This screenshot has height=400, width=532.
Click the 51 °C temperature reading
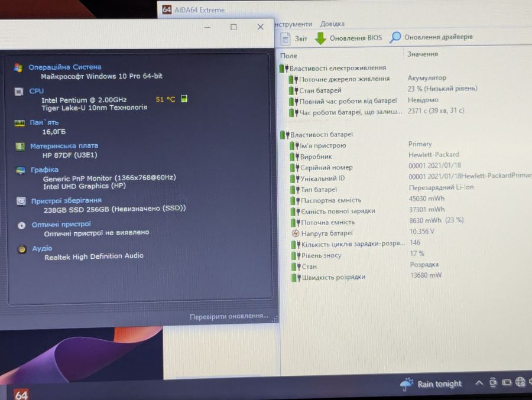[166, 99]
